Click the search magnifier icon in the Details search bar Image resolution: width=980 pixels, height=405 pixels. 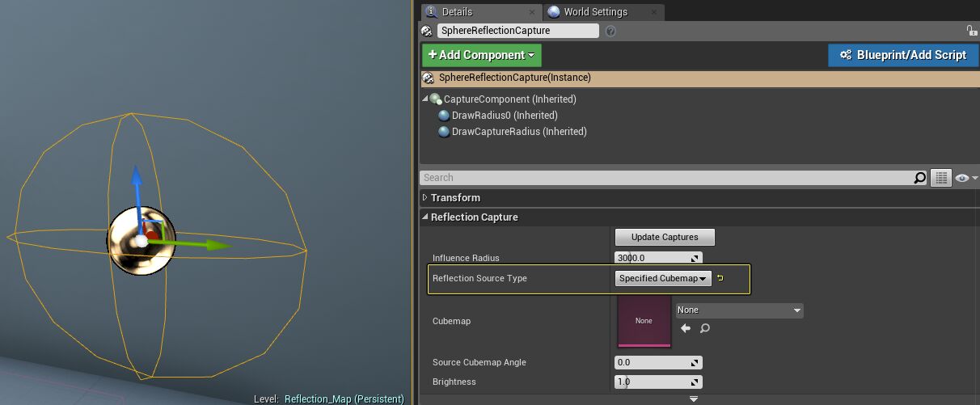pyautogui.click(x=919, y=178)
